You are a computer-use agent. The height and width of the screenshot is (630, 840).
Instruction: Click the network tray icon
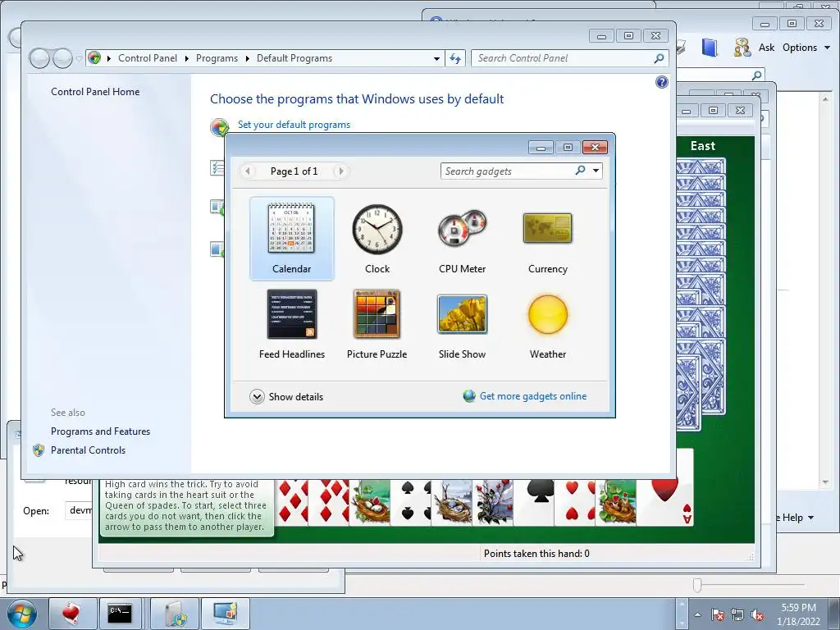click(x=737, y=614)
